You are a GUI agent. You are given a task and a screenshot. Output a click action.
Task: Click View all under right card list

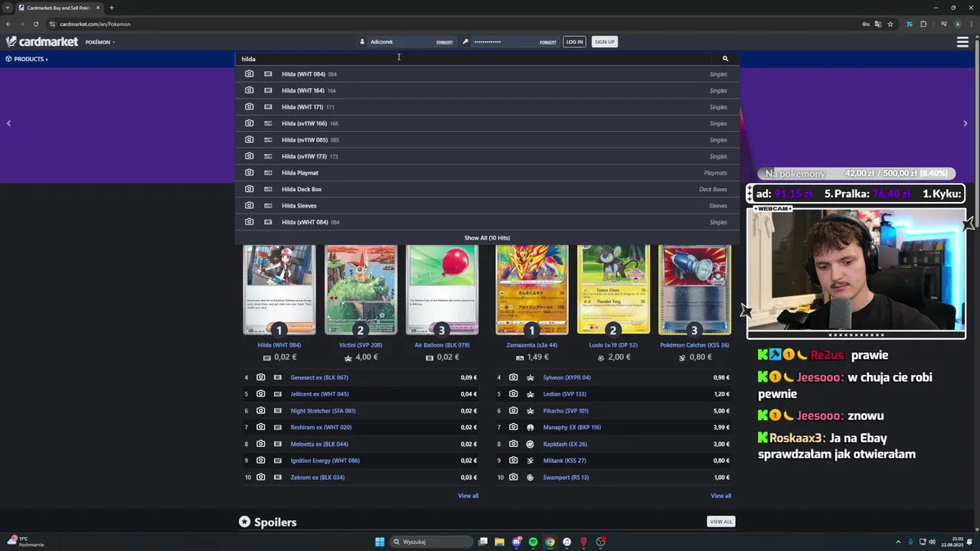720,496
